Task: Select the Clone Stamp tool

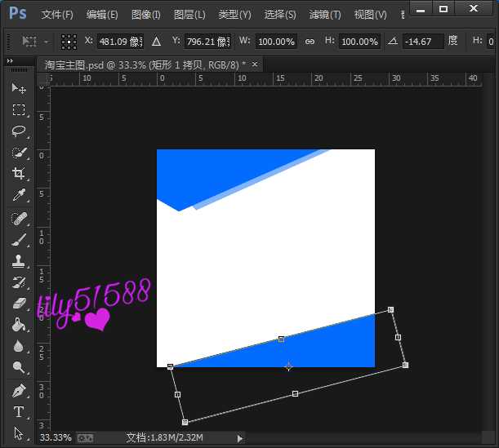Action: click(x=18, y=260)
